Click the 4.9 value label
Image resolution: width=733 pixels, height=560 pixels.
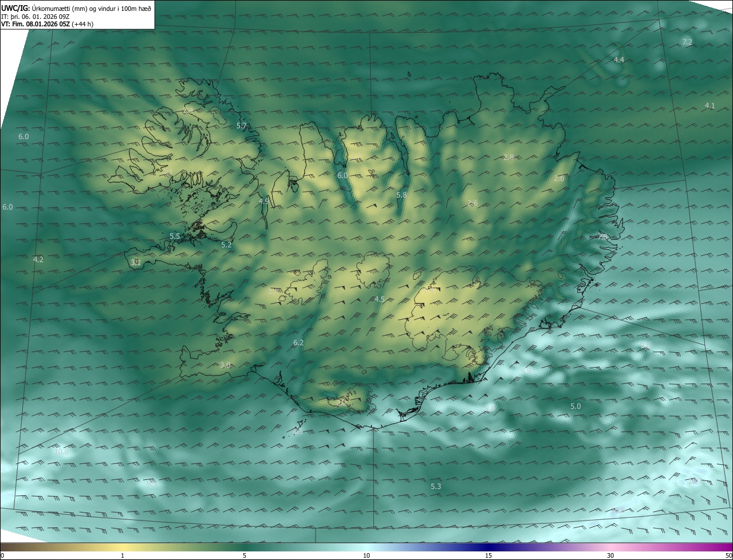263,201
